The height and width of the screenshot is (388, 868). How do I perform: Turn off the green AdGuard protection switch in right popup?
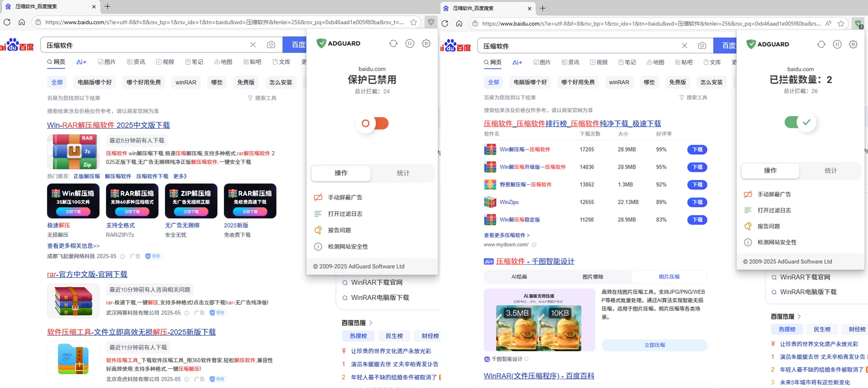tap(800, 122)
